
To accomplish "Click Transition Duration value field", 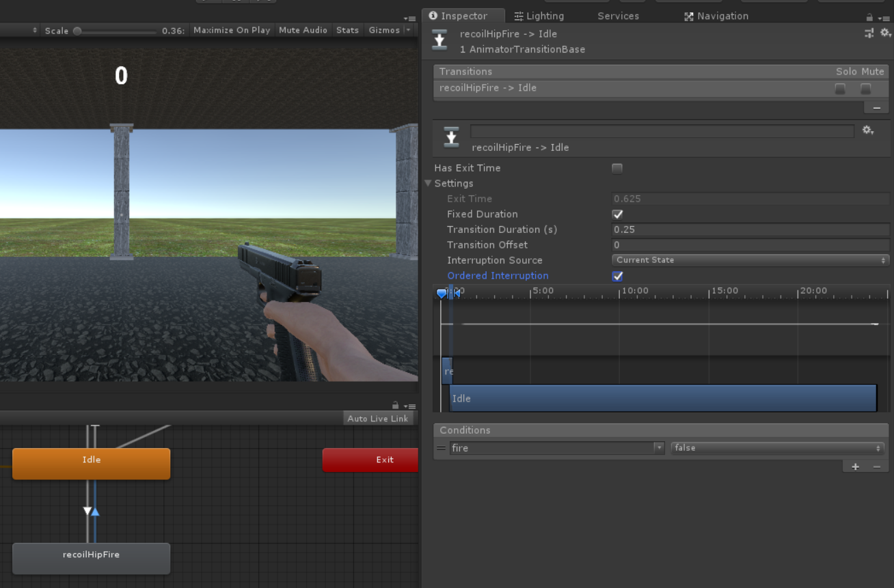I will coord(750,229).
